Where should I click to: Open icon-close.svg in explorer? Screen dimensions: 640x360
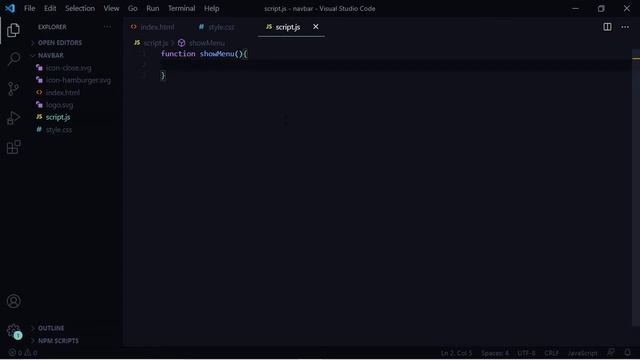point(69,68)
